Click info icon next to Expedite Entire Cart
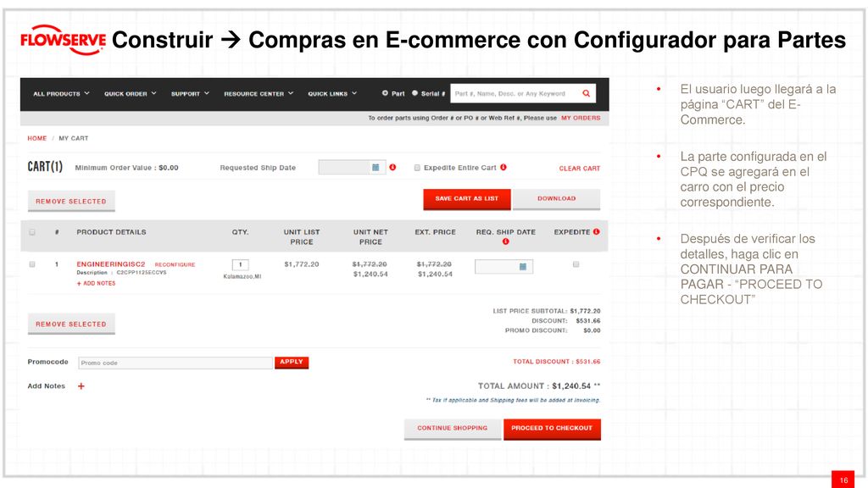 tap(504, 167)
